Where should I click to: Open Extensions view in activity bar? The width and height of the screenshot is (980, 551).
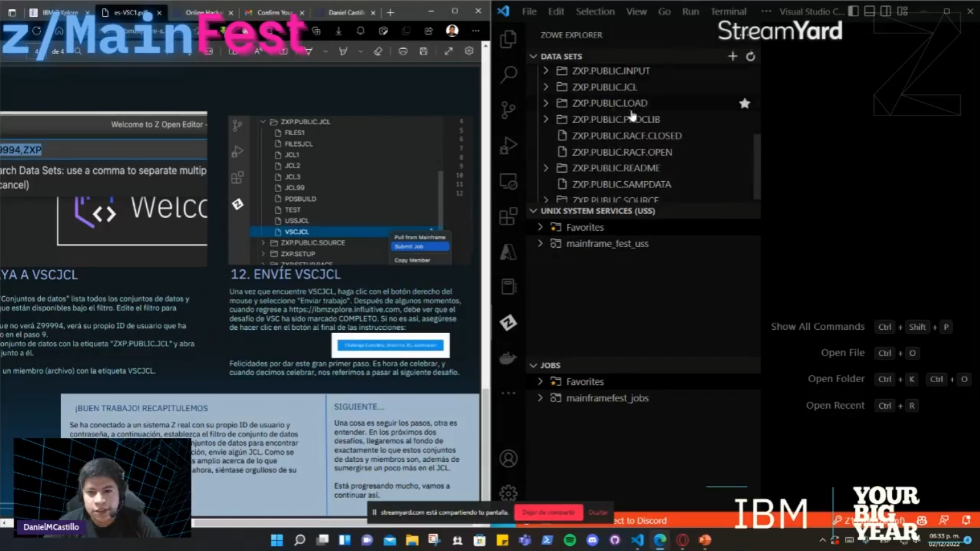[508, 217]
